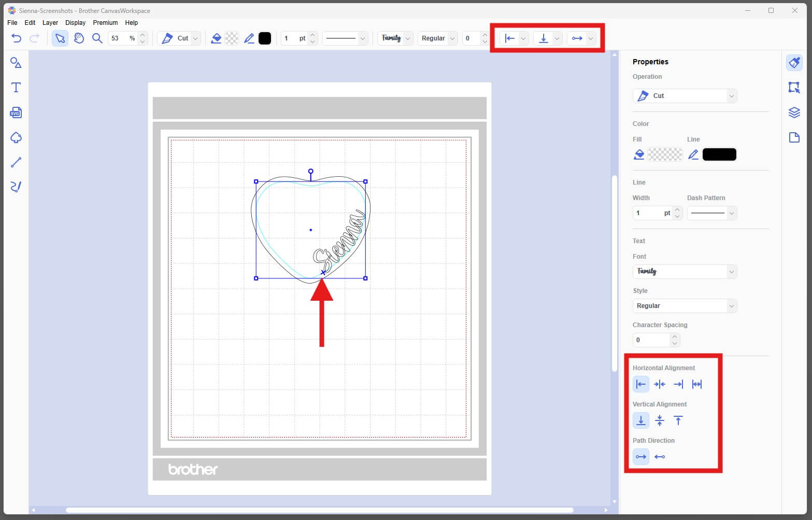The width and height of the screenshot is (812, 520).
Task: Click the horizontal canvas scrollbar
Action: coord(319,510)
